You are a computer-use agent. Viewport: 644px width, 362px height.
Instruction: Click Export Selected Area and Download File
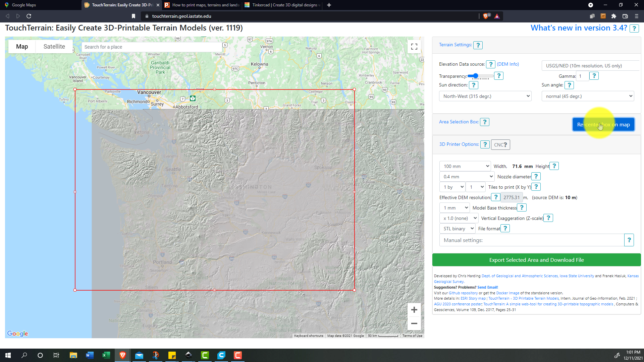(x=536, y=260)
